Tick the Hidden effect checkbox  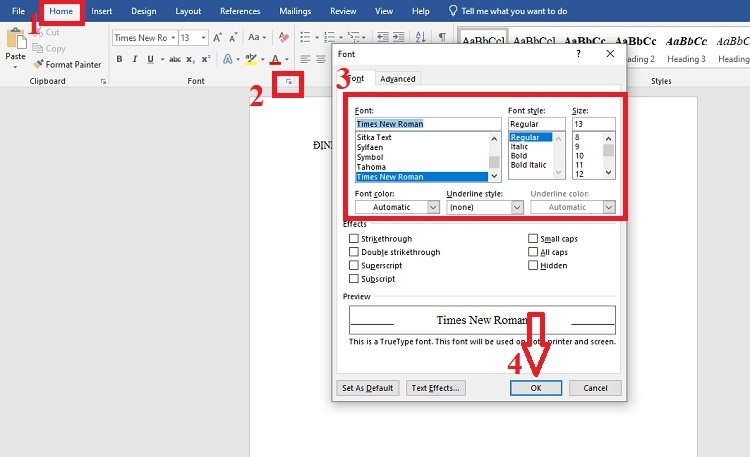(x=532, y=265)
